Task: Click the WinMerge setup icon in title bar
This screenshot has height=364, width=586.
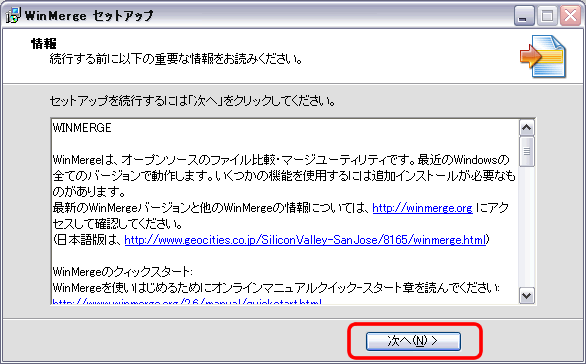Action: (x=13, y=15)
